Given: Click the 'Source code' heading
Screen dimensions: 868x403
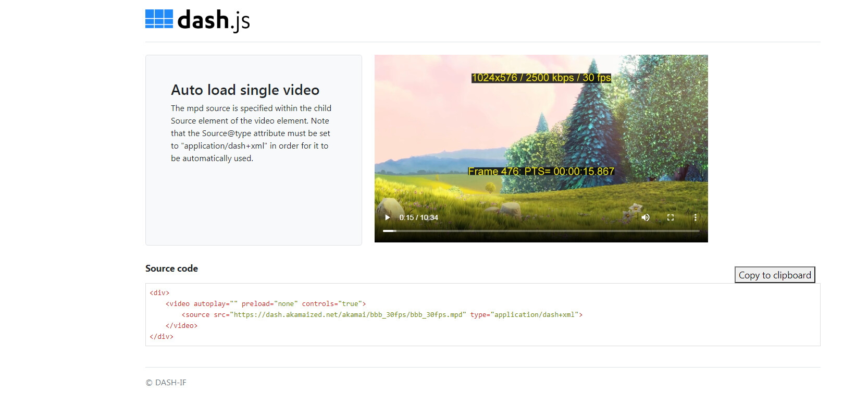Looking at the screenshot, I should point(171,268).
